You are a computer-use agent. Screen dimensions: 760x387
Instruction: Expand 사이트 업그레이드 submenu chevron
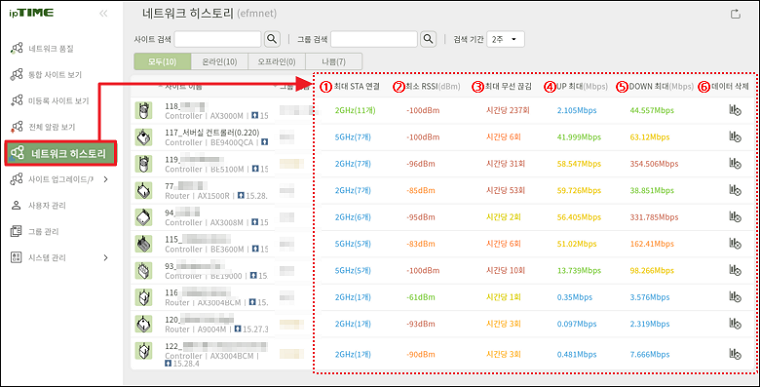pos(106,179)
